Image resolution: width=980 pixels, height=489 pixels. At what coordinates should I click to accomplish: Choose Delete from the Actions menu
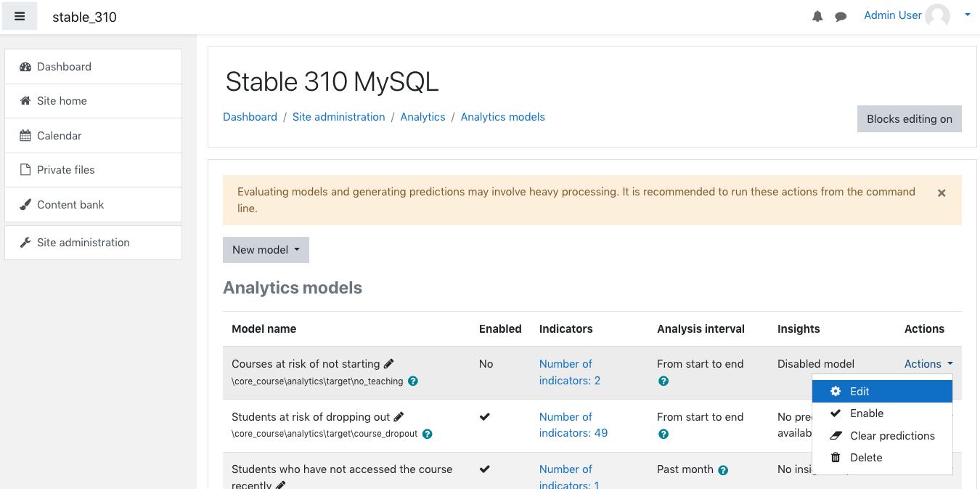[x=882, y=458]
